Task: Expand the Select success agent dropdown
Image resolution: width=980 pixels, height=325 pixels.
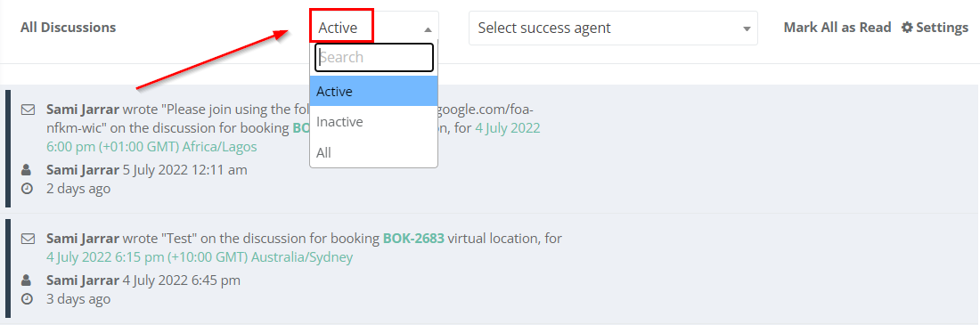Action: point(613,28)
